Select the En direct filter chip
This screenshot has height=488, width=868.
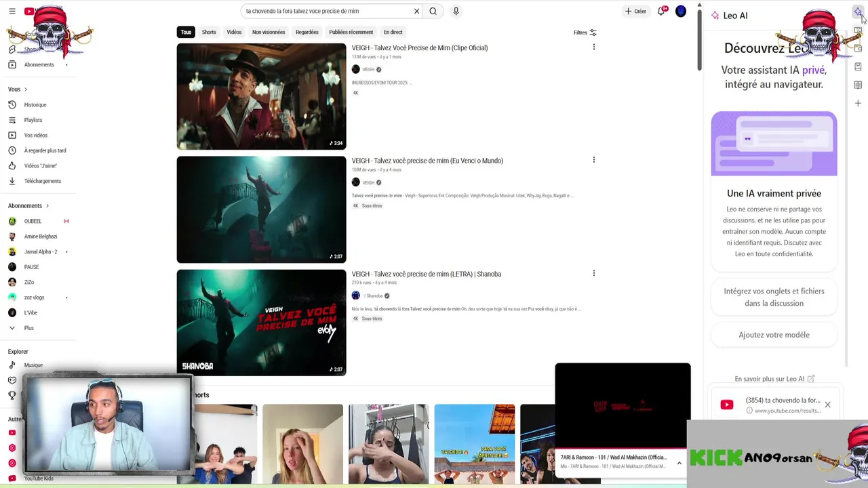[x=393, y=32]
